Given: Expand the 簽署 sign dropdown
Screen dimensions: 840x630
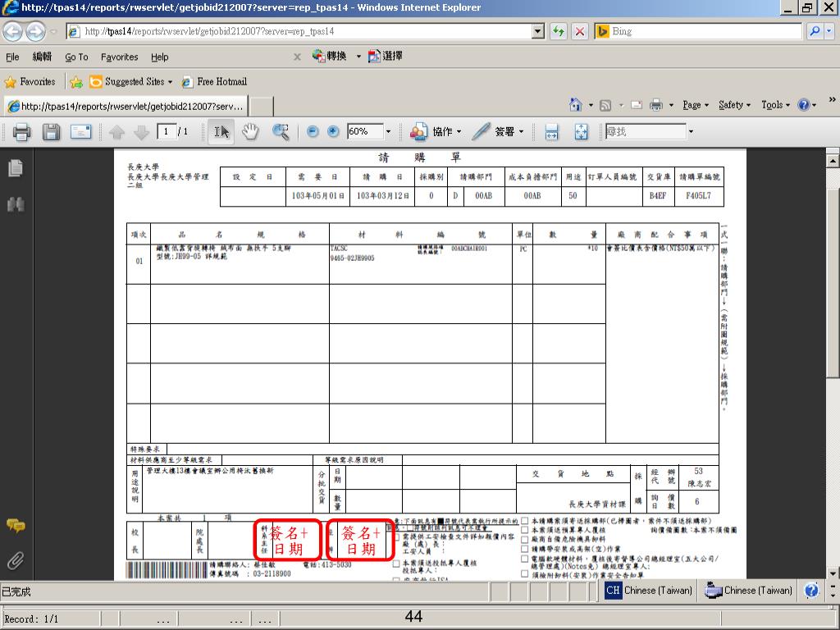Looking at the screenshot, I should [x=521, y=132].
